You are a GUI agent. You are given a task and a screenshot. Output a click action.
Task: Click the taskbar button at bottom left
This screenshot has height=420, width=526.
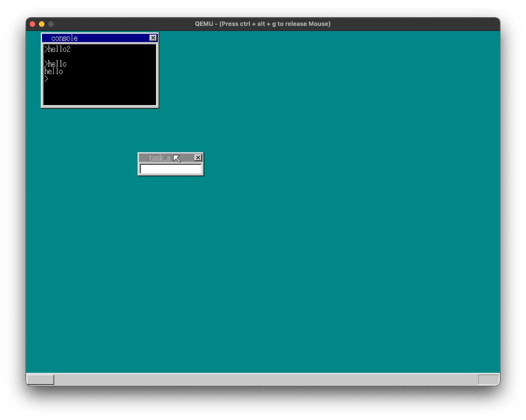click(41, 379)
